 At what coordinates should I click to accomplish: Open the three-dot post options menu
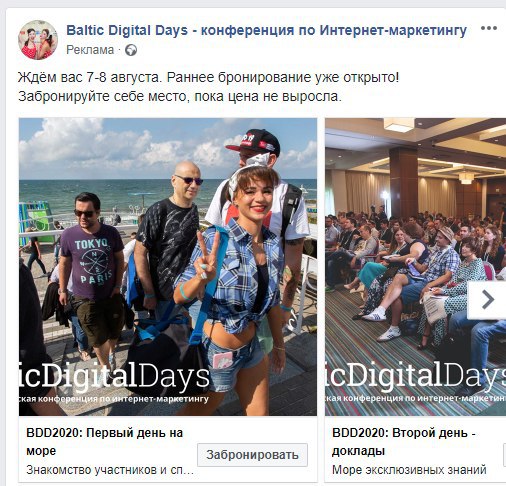click(489, 28)
